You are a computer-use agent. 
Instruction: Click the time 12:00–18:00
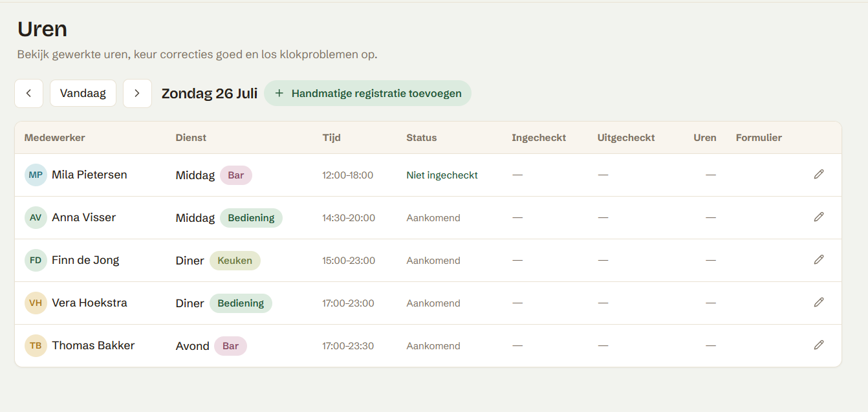(348, 175)
